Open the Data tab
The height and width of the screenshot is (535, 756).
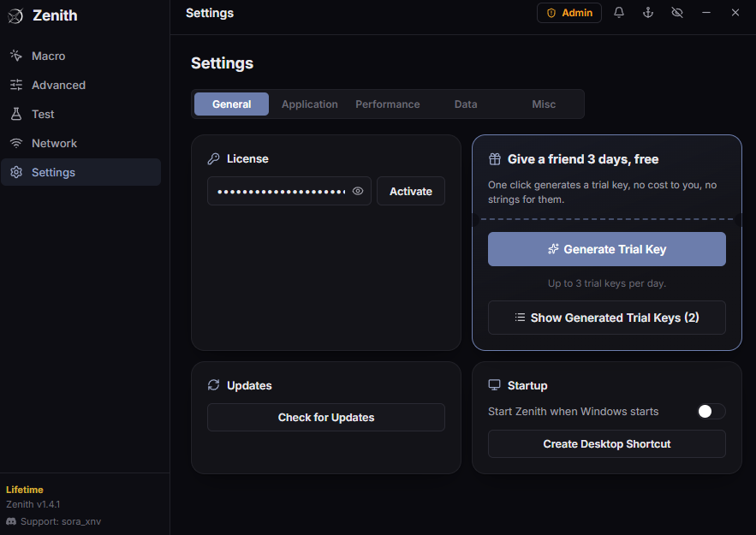pyautogui.click(x=466, y=104)
